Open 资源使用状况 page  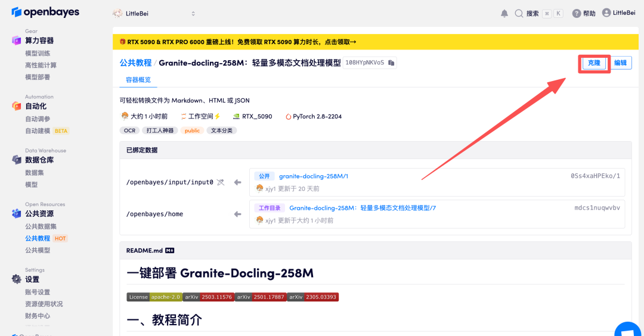click(x=44, y=304)
